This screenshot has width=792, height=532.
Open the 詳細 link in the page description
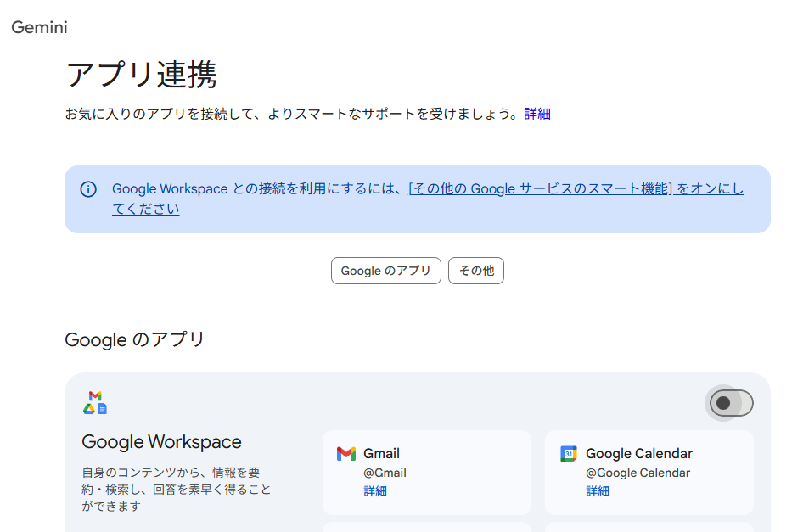(x=536, y=113)
